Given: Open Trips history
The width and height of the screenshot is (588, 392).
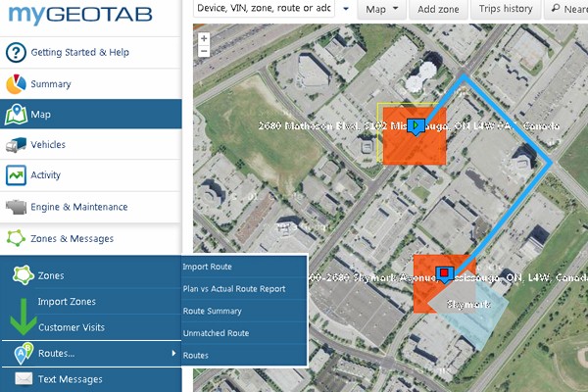Looking at the screenshot, I should pyautogui.click(x=506, y=9).
